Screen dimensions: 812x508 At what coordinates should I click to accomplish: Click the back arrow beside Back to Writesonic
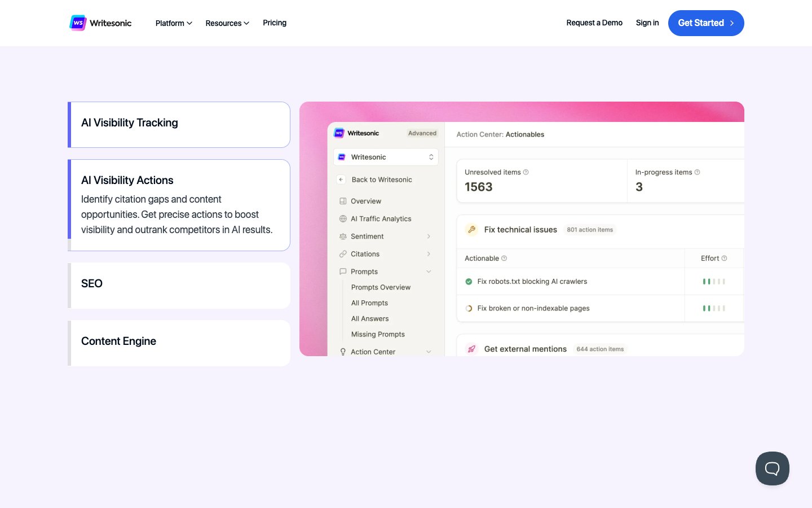click(x=341, y=179)
